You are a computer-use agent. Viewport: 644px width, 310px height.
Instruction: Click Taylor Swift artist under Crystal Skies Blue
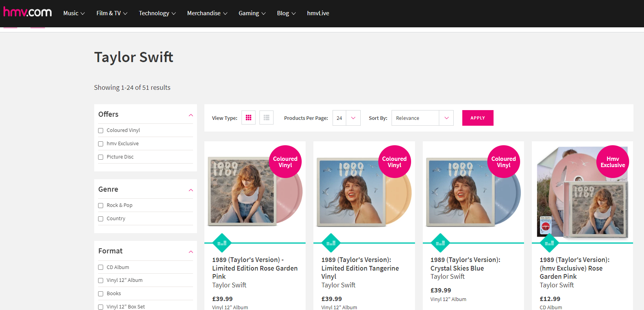[x=447, y=277]
